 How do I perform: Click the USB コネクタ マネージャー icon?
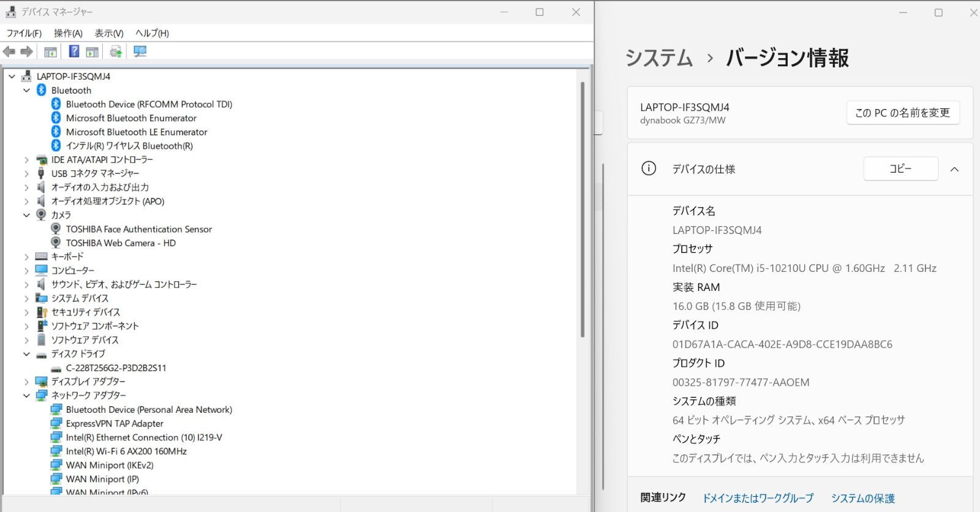click(41, 173)
